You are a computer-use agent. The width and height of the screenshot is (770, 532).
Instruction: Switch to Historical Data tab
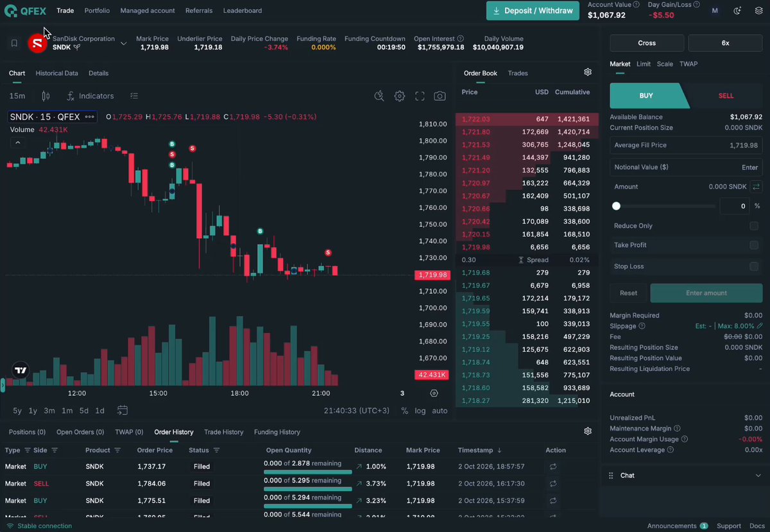tap(56, 73)
